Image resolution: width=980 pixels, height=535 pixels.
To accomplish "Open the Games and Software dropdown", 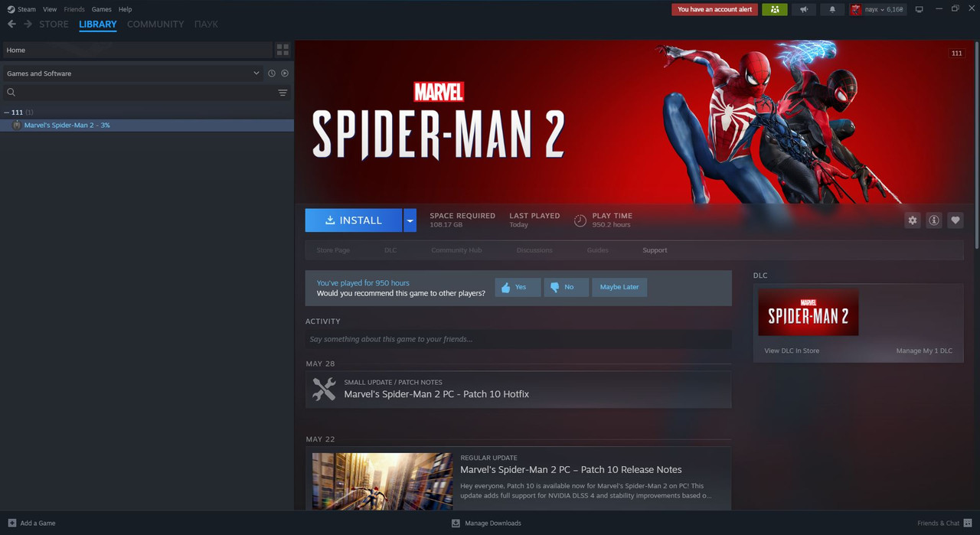I will 132,73.
